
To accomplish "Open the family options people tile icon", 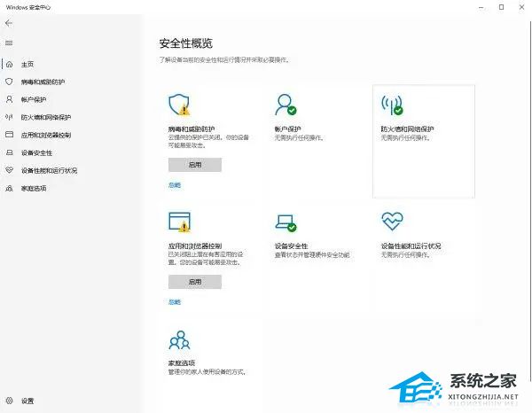I will click(179, 340).
